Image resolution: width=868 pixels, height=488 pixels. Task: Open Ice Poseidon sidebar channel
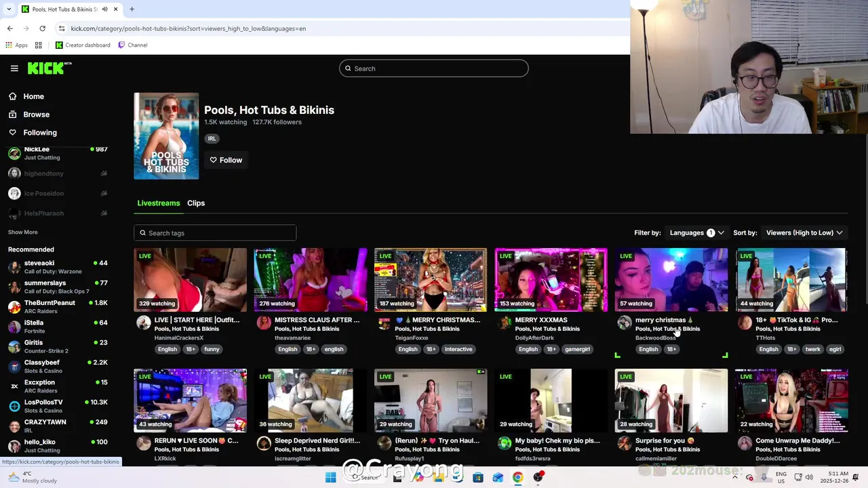tap(58, 193)
